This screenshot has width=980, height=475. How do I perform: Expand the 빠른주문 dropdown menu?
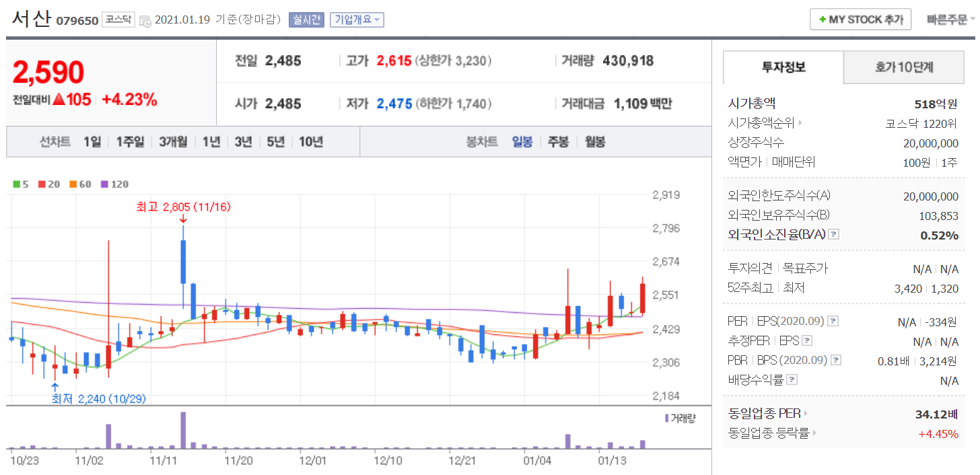[950, 20]
